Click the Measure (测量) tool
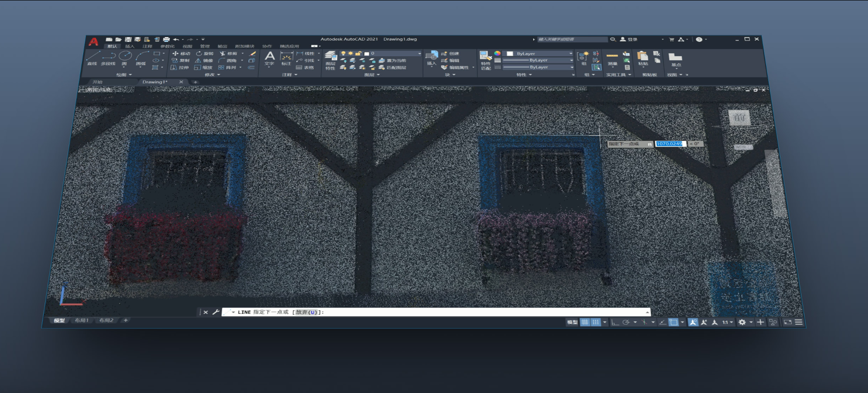Viewport: 868px width, 393px height. point(612,59)
